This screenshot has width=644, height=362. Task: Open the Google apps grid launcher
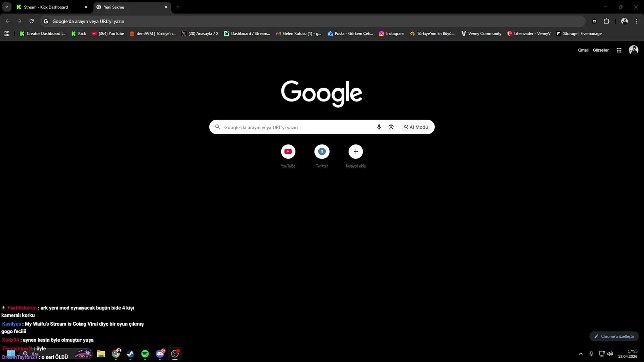[x=619, y=50]
